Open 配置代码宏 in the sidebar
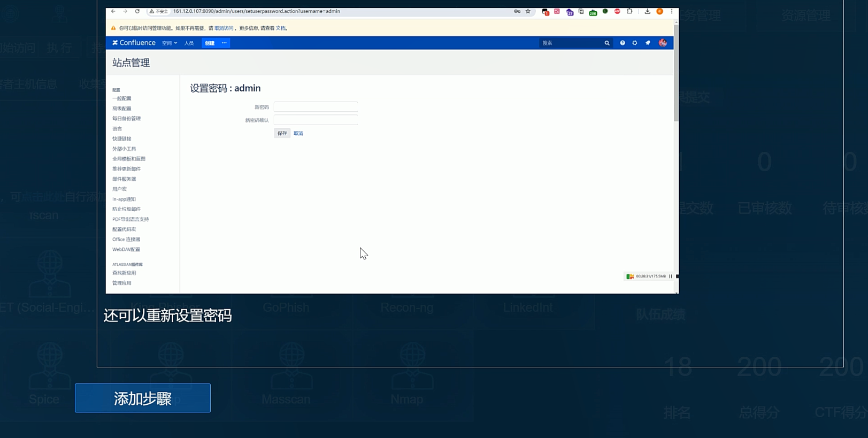868x438 pixels. coord(124,229)
